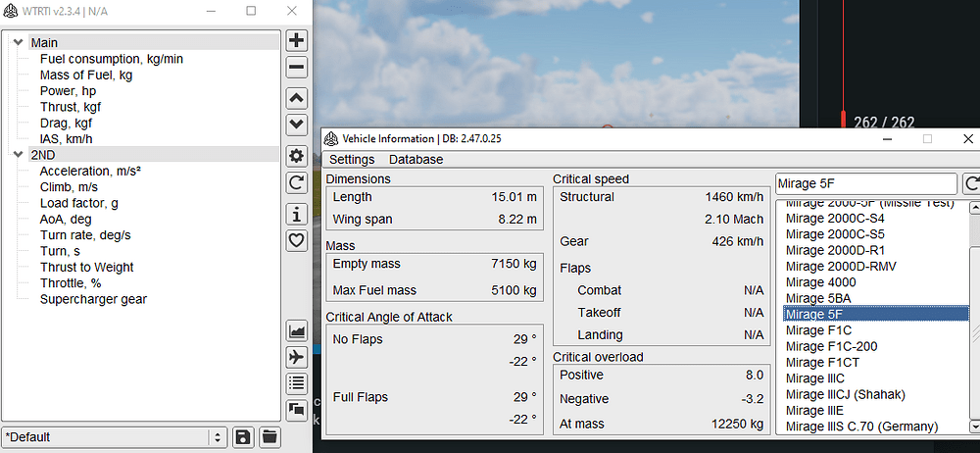Open WTRTI settings gear icon

296,156
